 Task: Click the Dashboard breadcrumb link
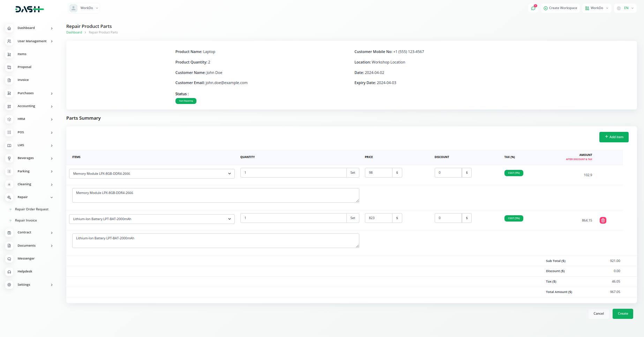click(74, 32)
